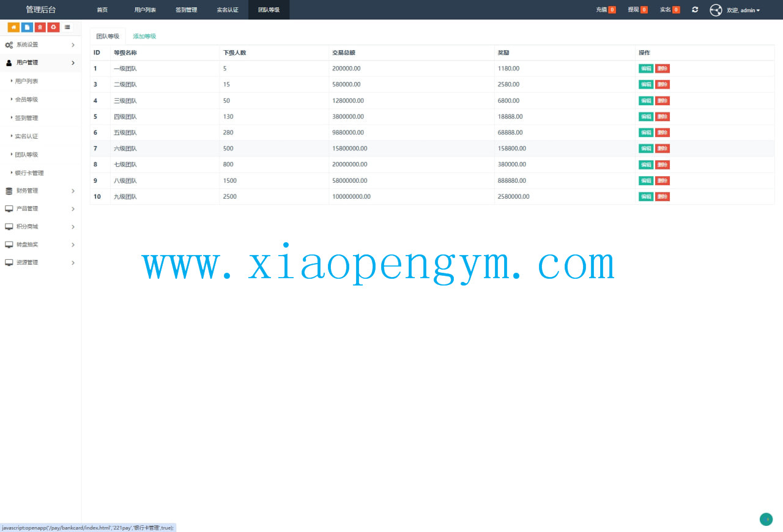The width and height of the screenshot is (783, 532).
Task: Toggle sidebar with the hamburger menu icon
Action: tap(67, 27)
